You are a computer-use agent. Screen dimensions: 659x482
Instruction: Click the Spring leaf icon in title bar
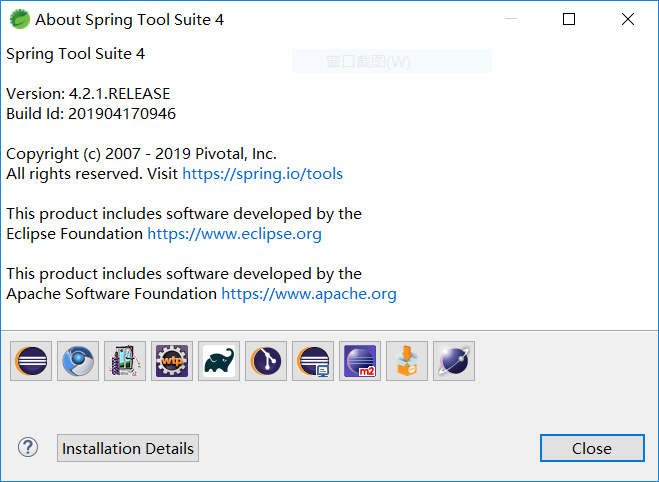click(19, 19)
